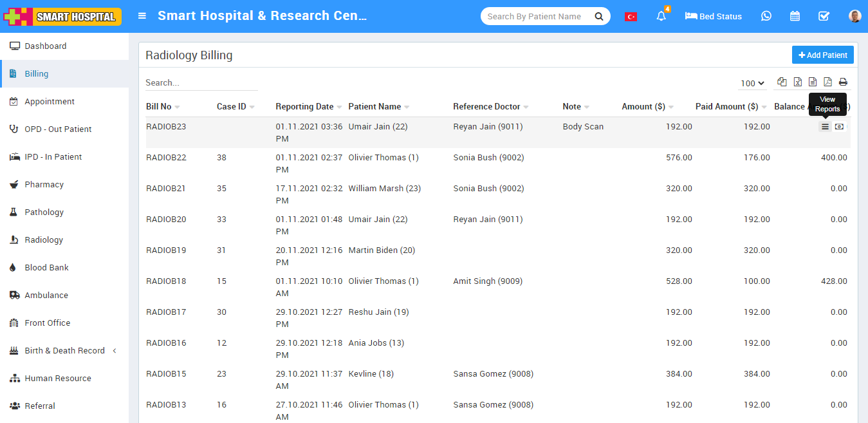Open the to-do checklist icon
The image size is (868, 423).
point(824,16)
